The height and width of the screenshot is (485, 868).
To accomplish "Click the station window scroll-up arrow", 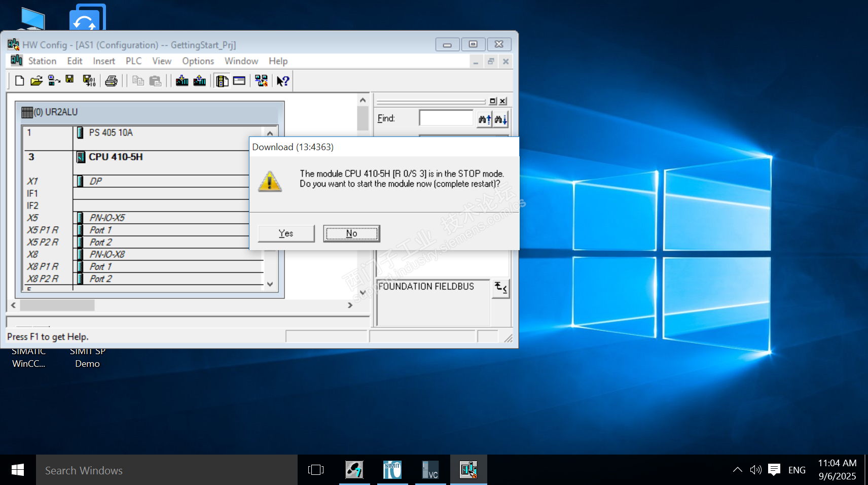I will [363, 100].
